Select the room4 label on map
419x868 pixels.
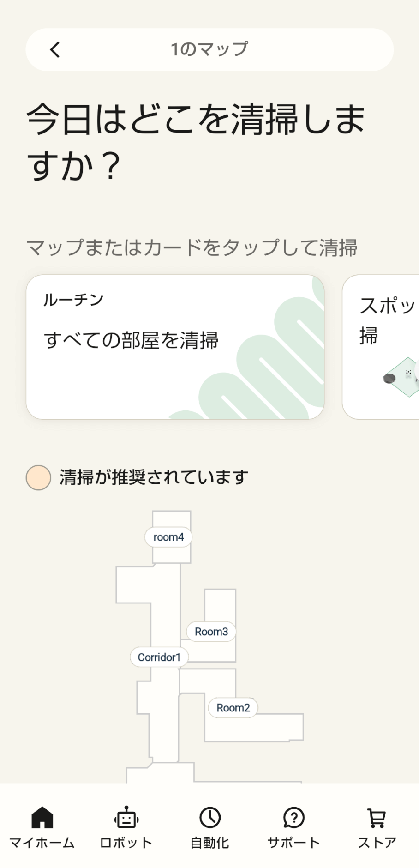(x=168, y=537)
